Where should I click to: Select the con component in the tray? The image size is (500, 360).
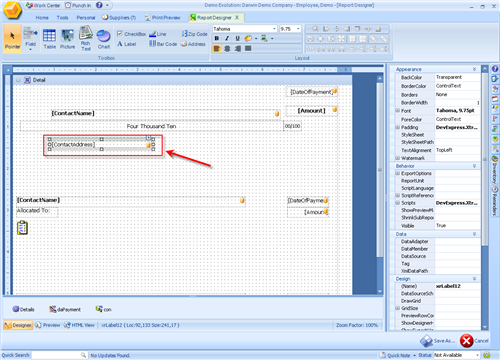[103, 309]
